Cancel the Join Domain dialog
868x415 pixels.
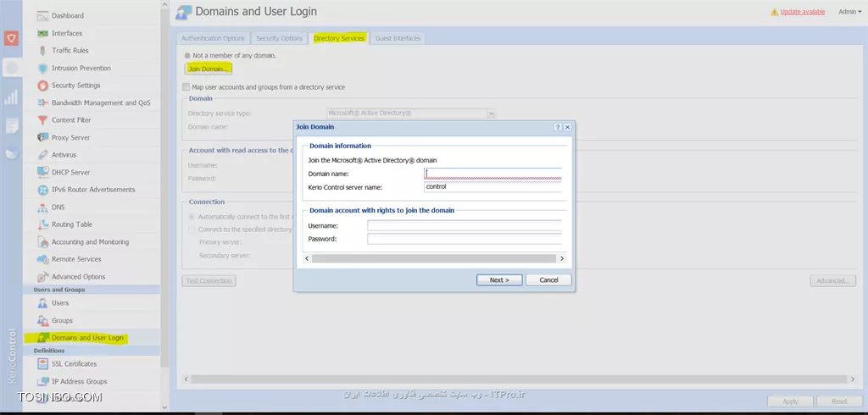coord(548,280)
